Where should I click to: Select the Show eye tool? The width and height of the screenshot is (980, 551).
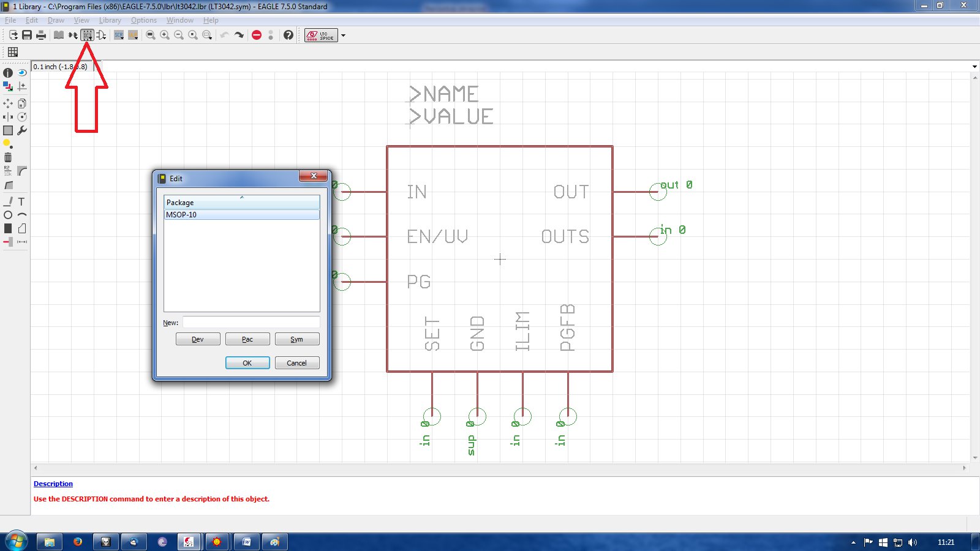coord(22,73)
